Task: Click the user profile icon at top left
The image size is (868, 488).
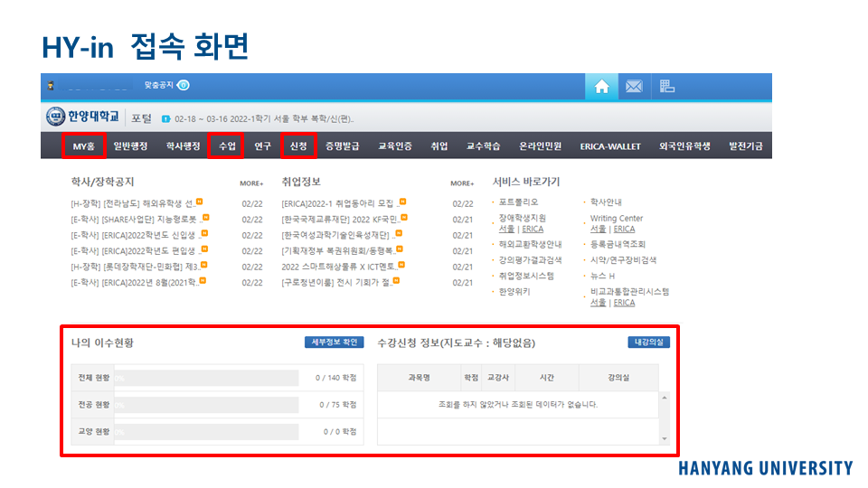Action: (52, 86)
